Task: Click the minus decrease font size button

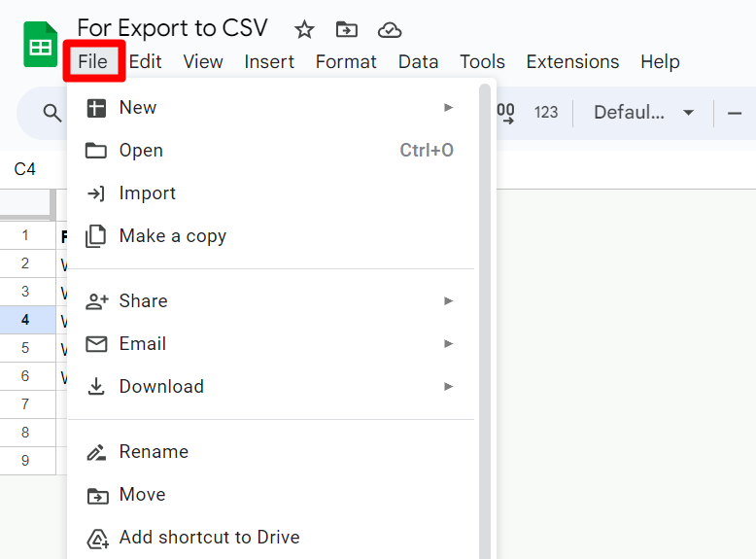Action: (x=735, y=113)
